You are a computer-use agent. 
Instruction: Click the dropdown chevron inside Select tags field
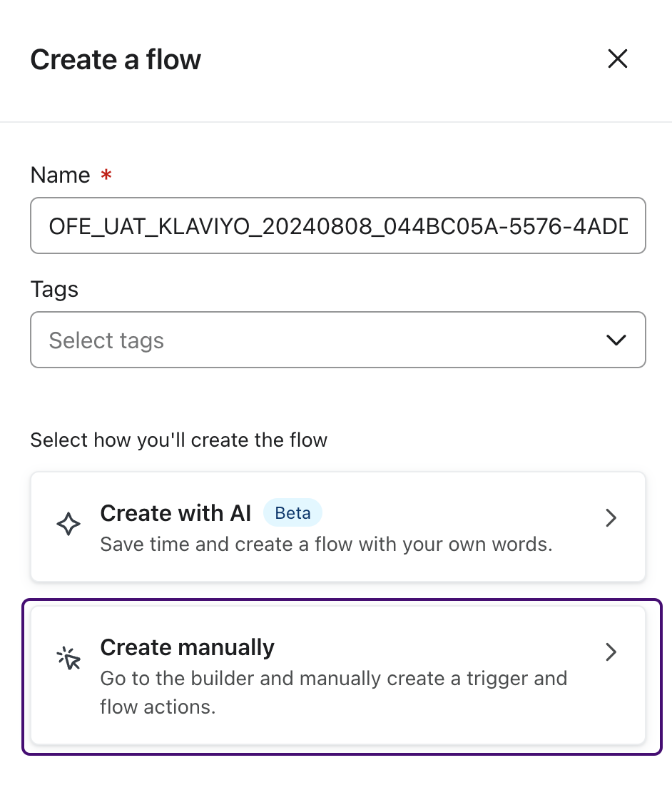616,340
